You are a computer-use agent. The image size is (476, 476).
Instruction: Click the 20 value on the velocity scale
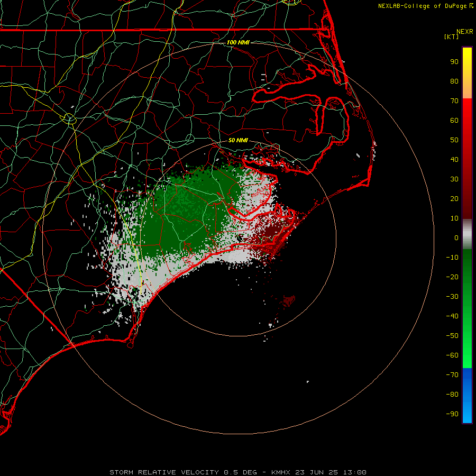(454, 198)
